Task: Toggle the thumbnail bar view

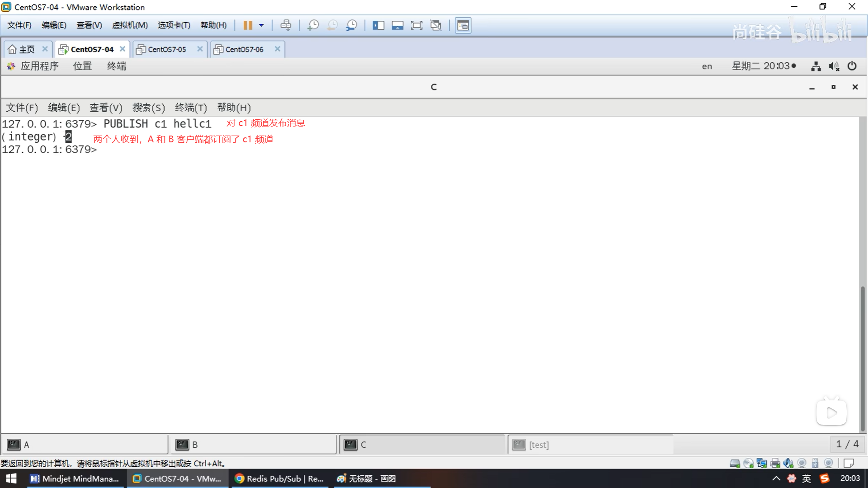Action: (397, 25)
